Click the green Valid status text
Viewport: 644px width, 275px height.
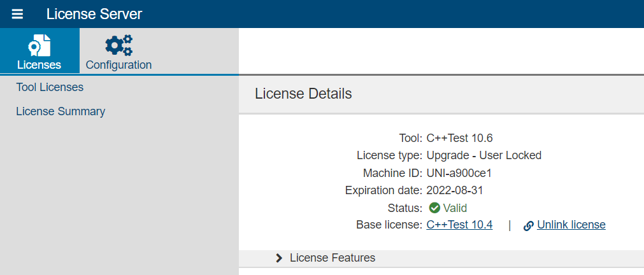[x=455, y=208]
